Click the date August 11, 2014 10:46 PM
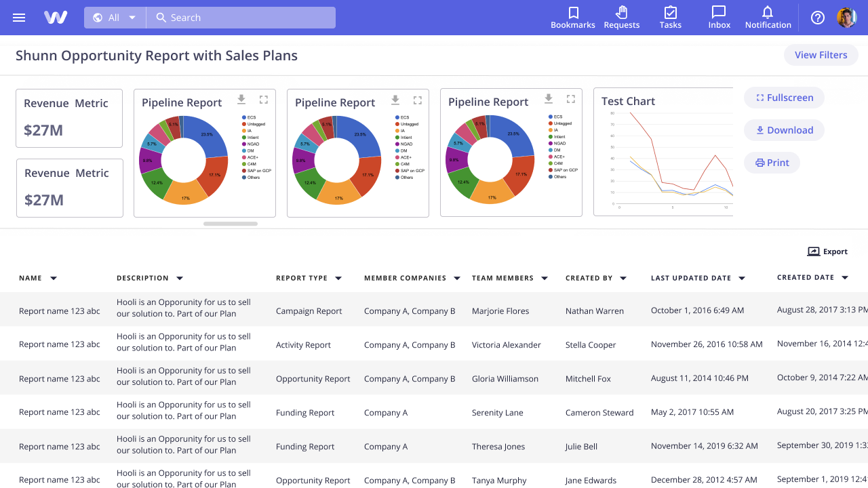Image resolution: width=868 pixels, height=488 pixels. [700, 378]
